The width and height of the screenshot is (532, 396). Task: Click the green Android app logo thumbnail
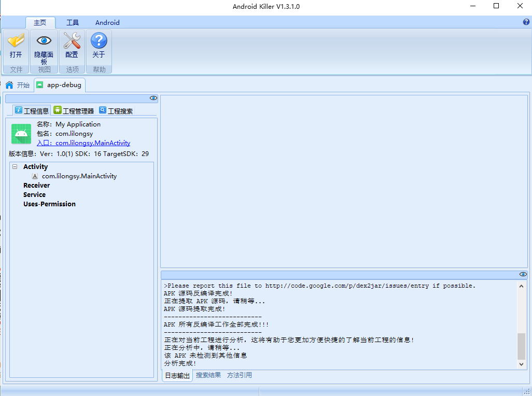21,133
